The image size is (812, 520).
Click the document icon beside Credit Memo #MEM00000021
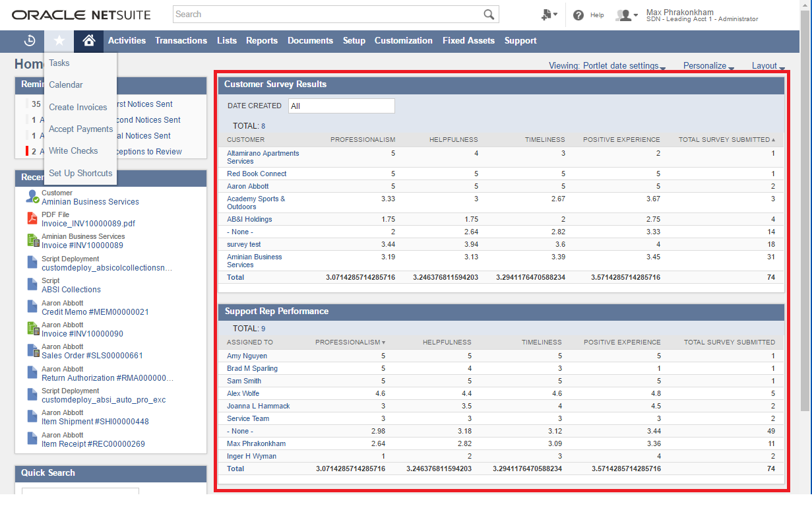click(x=32, y=307)
